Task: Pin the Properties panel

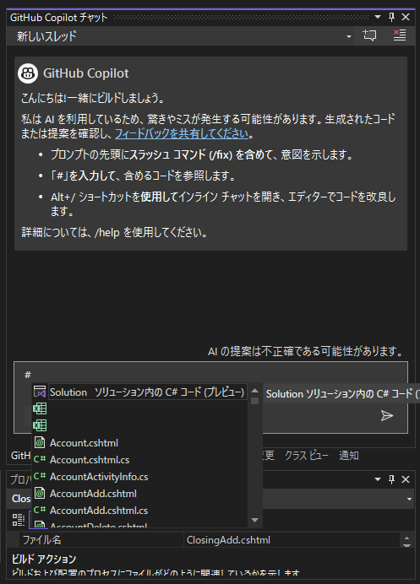Action: coord(391,479)
